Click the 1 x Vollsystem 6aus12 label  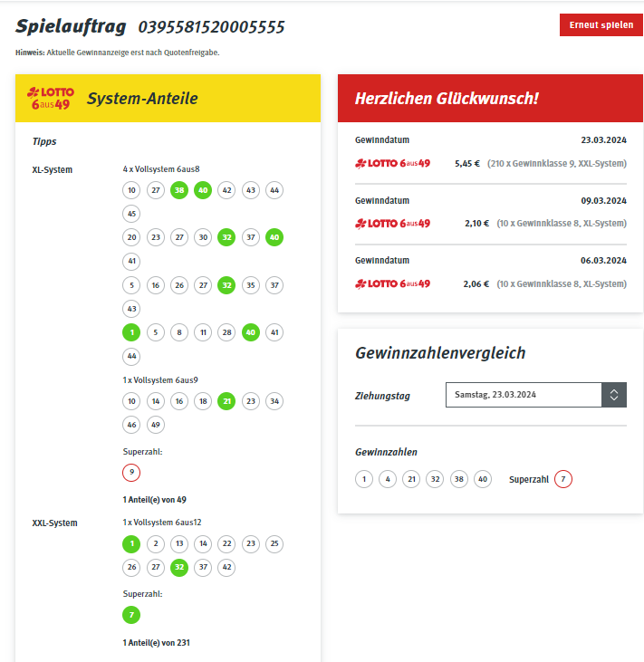pos(162,523)
